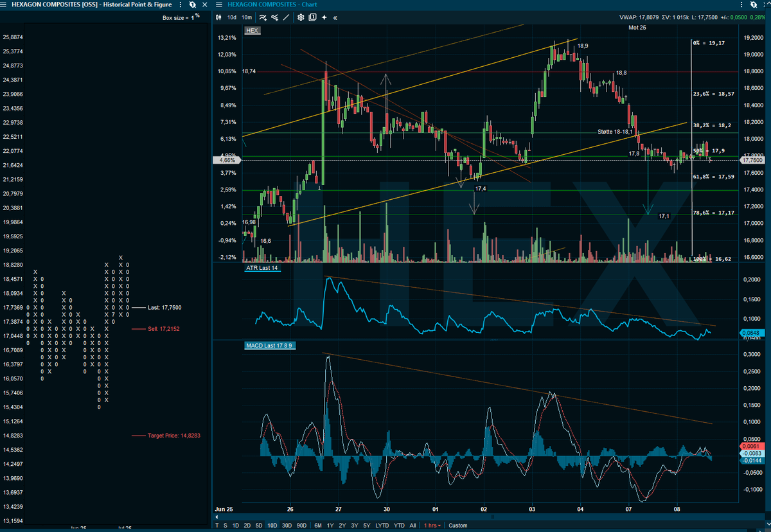Click the 17,7500 current price tag on axis
771x532 pixels.
coord(752,161)
